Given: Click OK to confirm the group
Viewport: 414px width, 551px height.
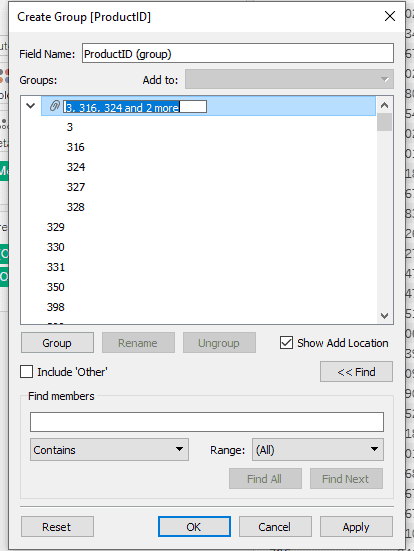Looking at the screenshot, I should click(x=194, y=526).
